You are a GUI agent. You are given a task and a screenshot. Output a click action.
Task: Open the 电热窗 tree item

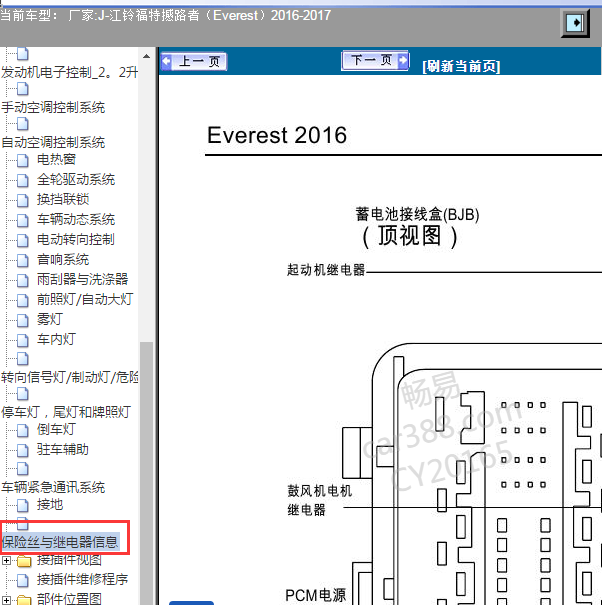(56, 159)
